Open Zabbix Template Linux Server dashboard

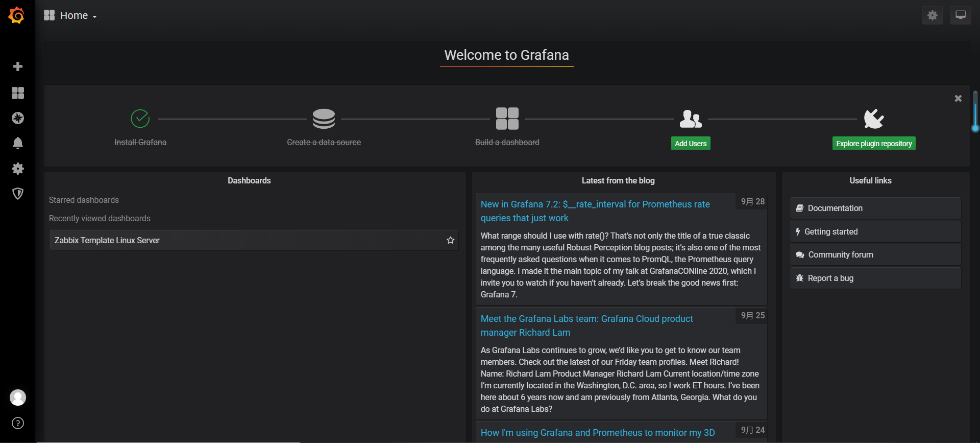point(254,240)
